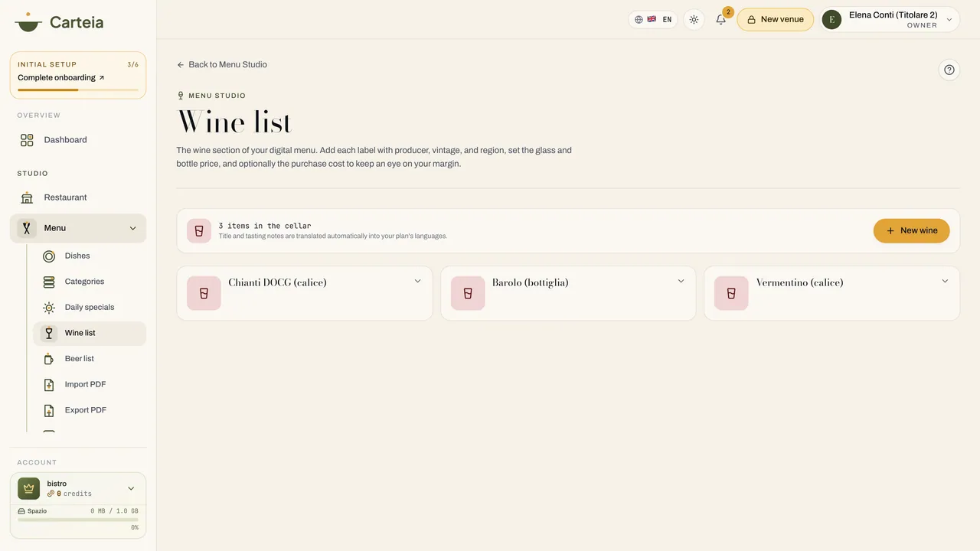Click the bistro plan crown icon
The width and height of the screenshot is (980, 551).
(29, 488)
